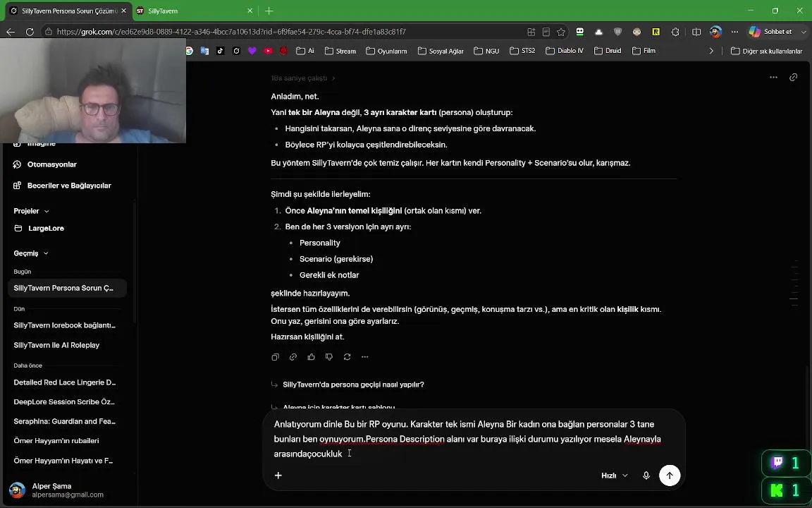Open the NGU bookmarks folder
This screenshot has width=812, height=508.
(x=486, y=51)
